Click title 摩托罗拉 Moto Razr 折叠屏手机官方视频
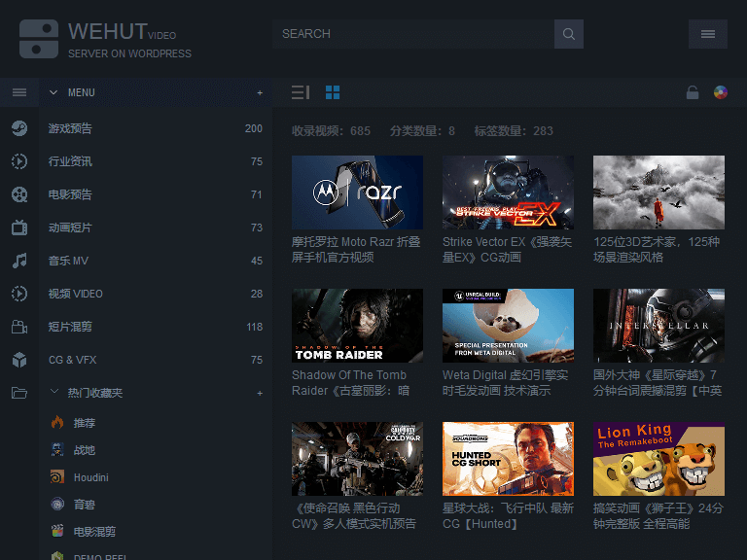 tap(356, 250)
